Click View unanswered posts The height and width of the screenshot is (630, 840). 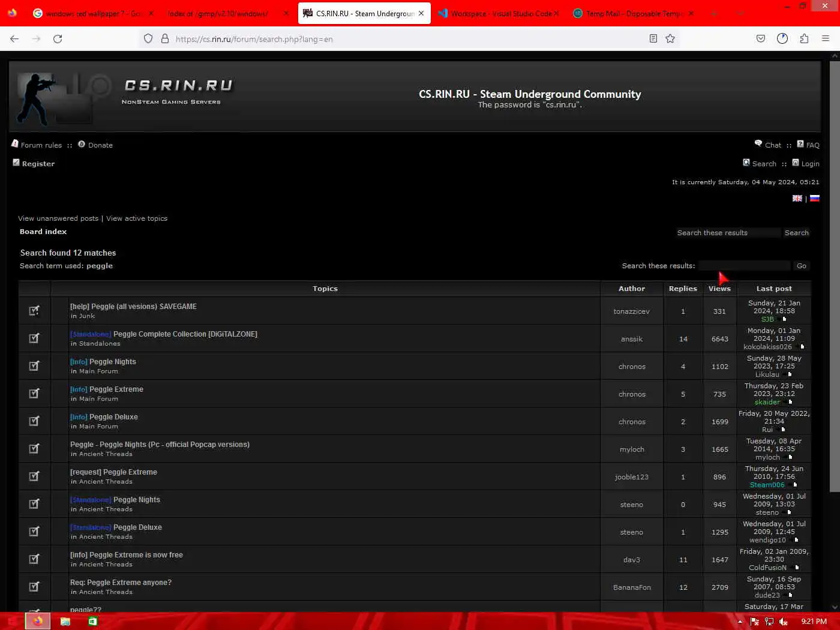point(58,218)
